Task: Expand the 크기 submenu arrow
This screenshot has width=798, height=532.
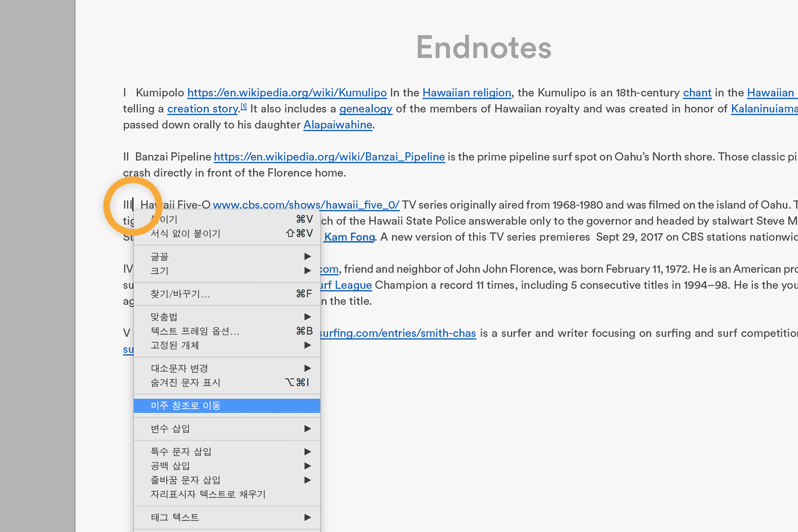Action: 307,271
